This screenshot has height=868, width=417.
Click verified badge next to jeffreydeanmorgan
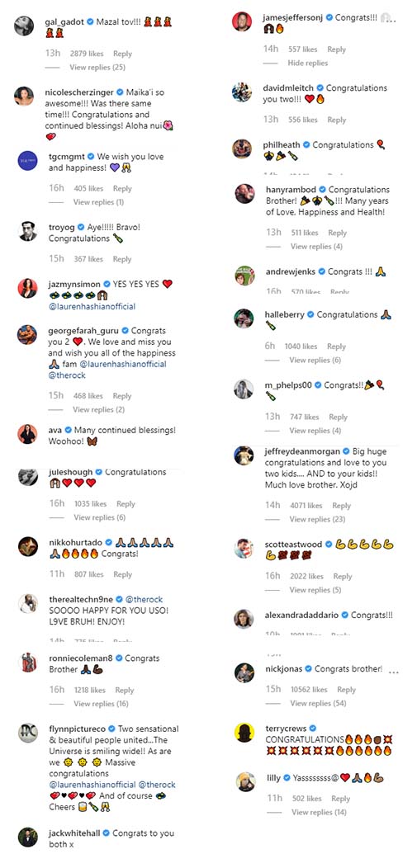click(345, 451)
